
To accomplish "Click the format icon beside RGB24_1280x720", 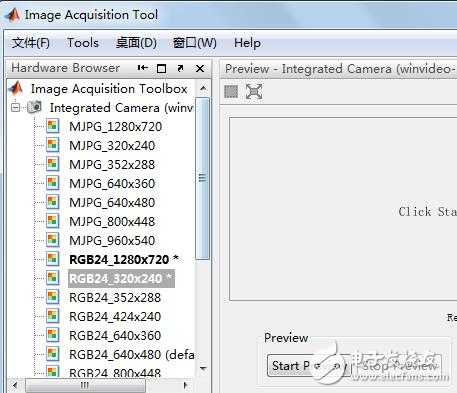I will [x=53, y=259].
